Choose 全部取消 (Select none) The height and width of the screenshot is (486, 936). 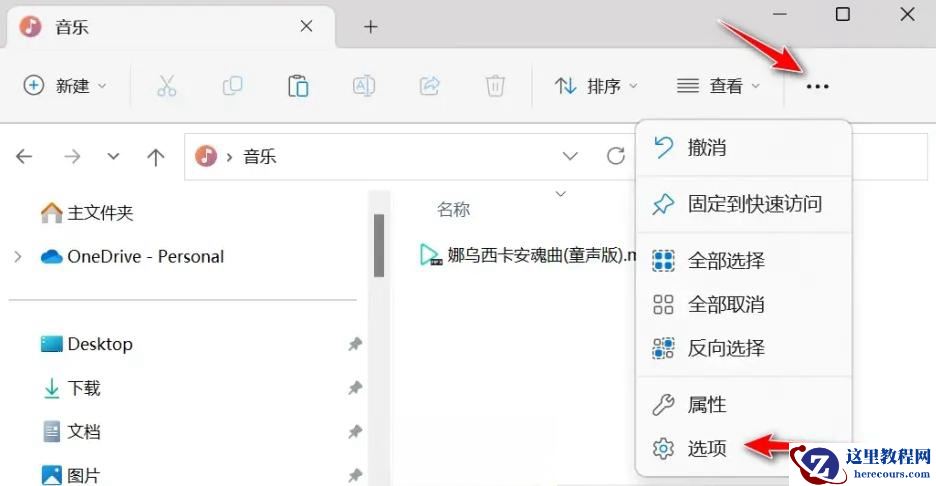coord(744,304)
